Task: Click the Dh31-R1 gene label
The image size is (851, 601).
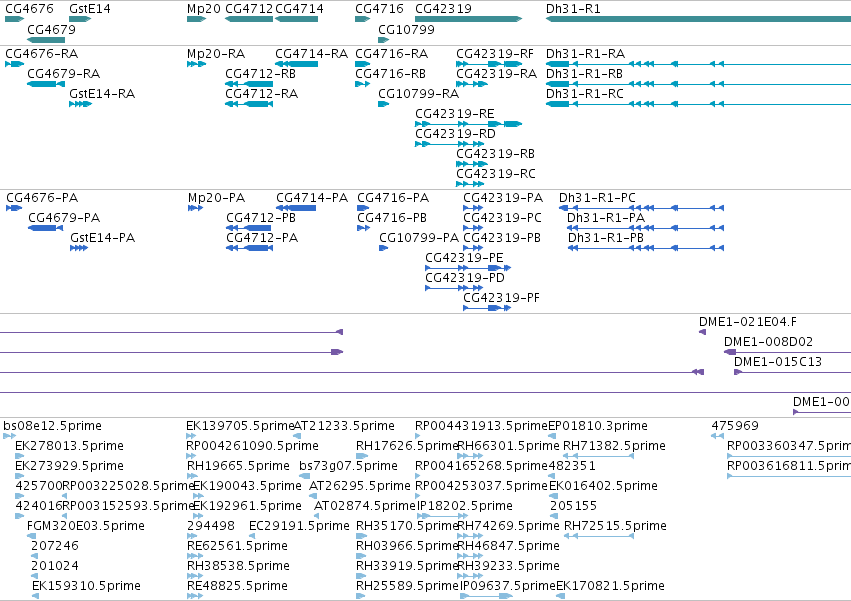Action: coord(573,9)
